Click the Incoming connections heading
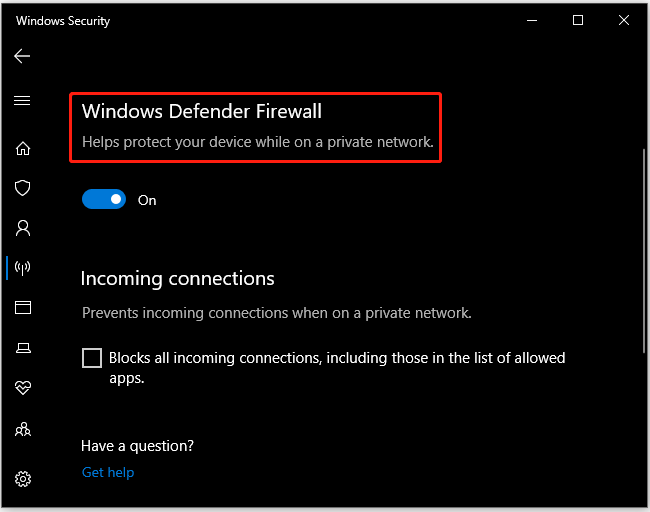The image size is (650, 512). click(x=177, y=278)
